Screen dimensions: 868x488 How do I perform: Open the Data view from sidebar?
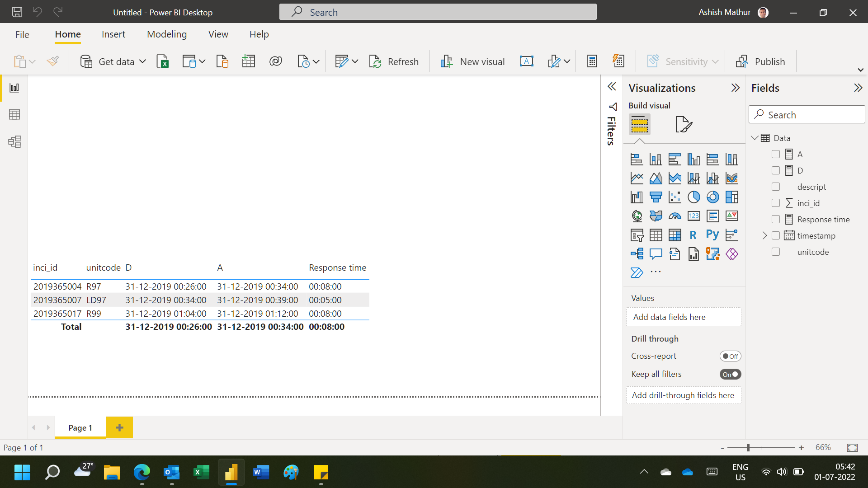coord(14,115)
